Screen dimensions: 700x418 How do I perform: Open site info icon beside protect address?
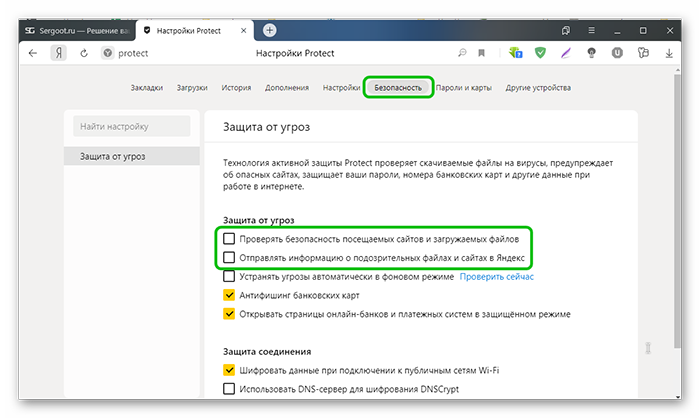108,53
